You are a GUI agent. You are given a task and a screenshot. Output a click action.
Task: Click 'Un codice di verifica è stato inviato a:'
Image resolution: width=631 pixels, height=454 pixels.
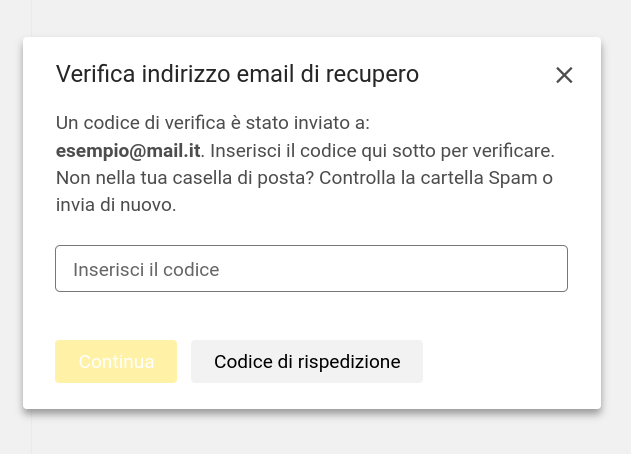click(213, 124)
